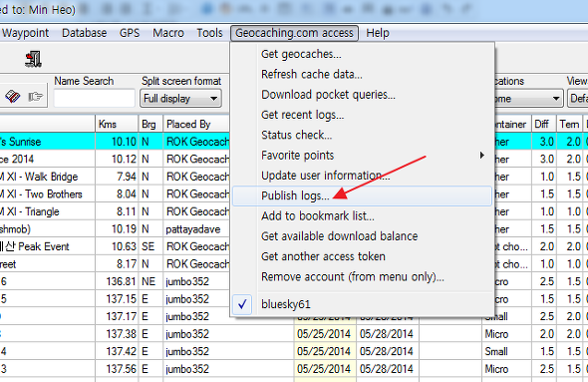
Task: Sort by the Placed By column header
Action: click(196, 124)
